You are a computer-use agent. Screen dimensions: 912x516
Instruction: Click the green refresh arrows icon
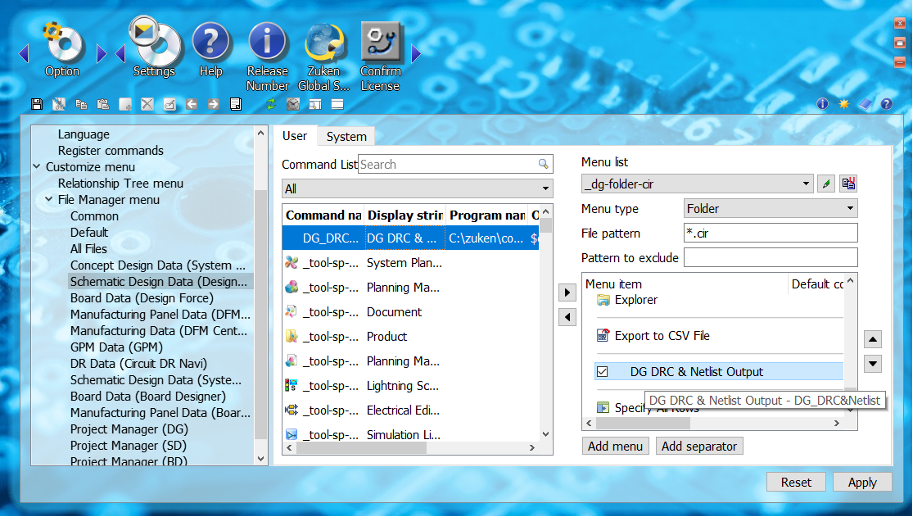click(x=270, y=104)
